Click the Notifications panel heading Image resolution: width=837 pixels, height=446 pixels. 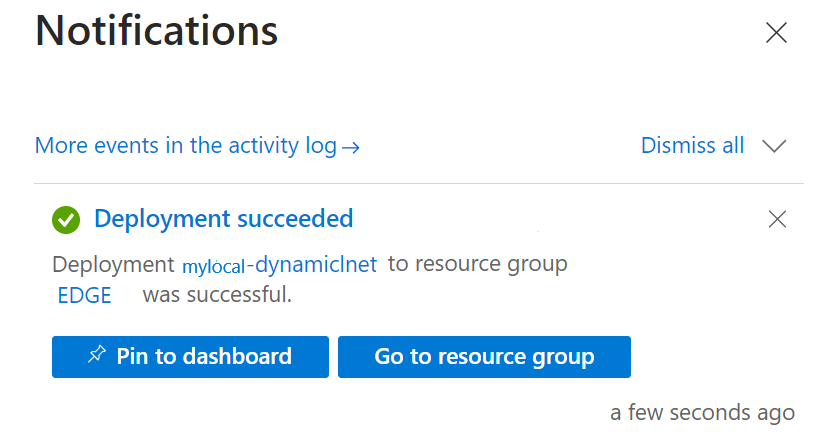click(x=156, y=31)
